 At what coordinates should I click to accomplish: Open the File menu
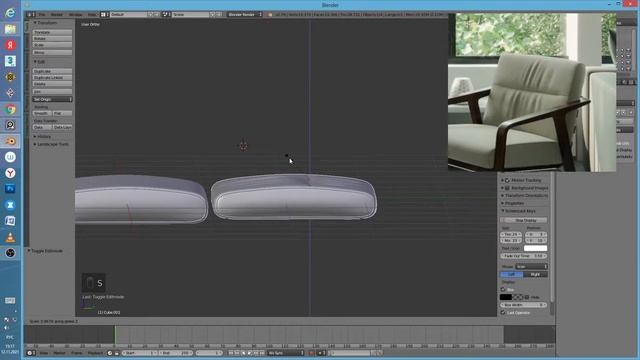point(42,14)
